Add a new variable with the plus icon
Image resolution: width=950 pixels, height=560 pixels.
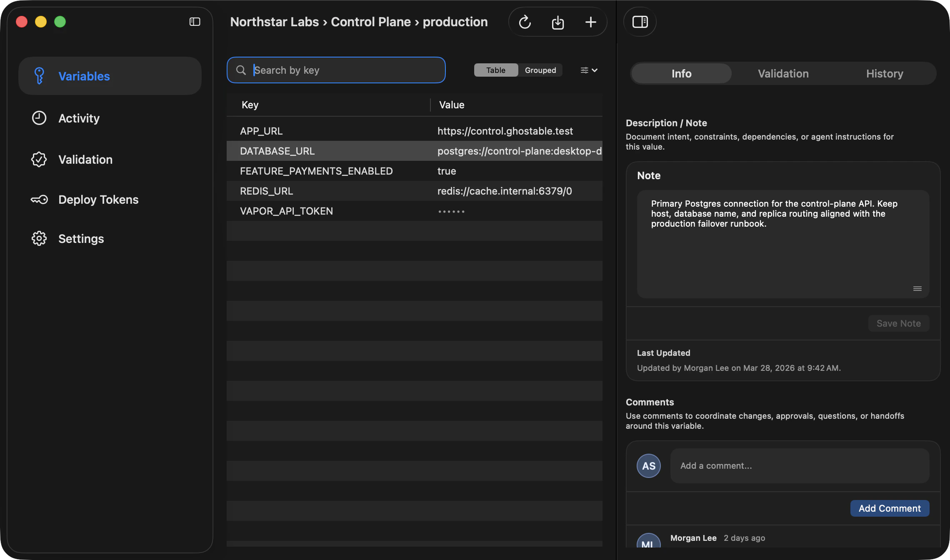click(x=590, y=22)
